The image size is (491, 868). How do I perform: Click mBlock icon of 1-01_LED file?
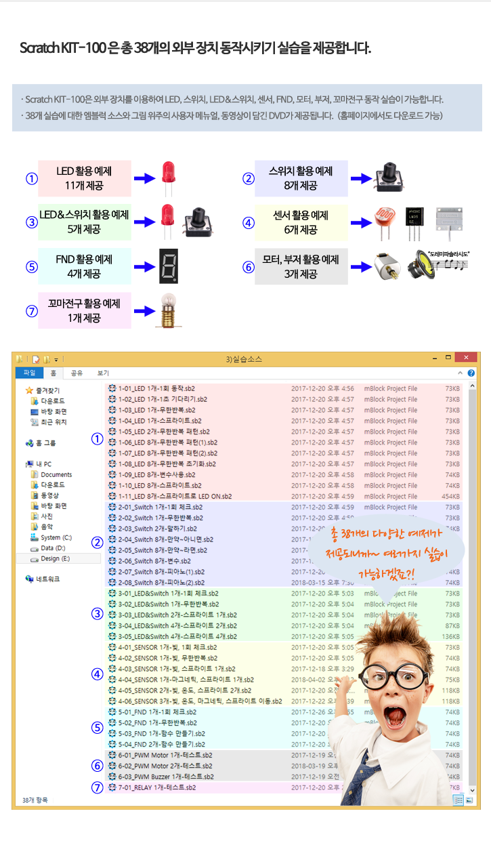coord(112,389)
